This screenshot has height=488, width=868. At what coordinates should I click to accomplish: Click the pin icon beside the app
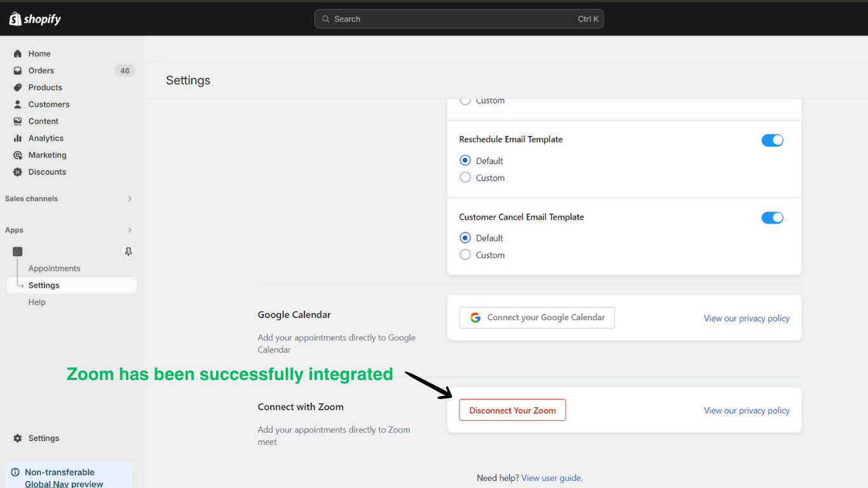(x=128, y=252)
